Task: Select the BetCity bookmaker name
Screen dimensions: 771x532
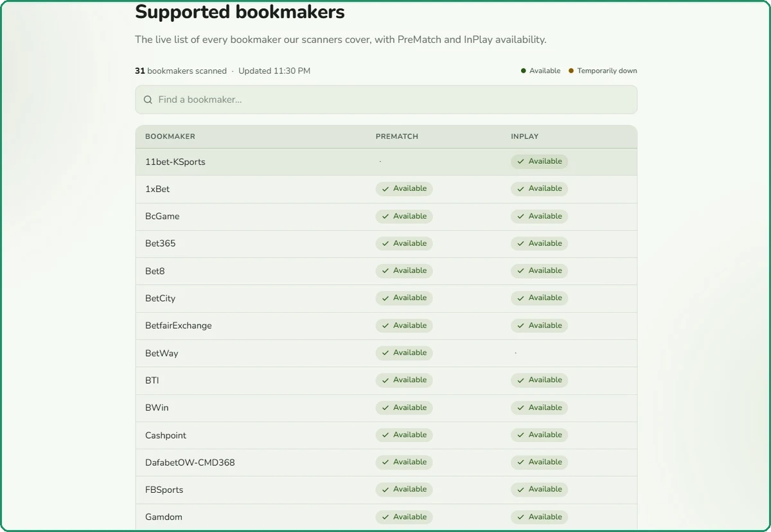Action: pyautogui.click(x=160, y=298)
